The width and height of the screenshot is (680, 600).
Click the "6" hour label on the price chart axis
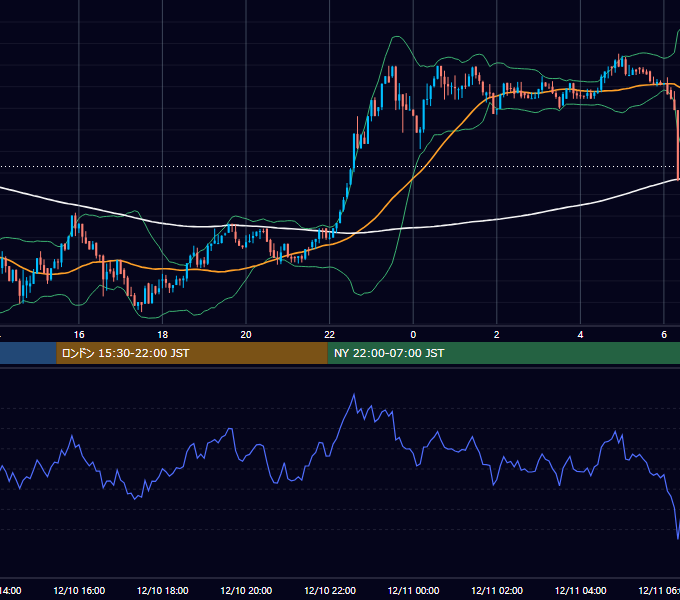(x=664, y=334)
